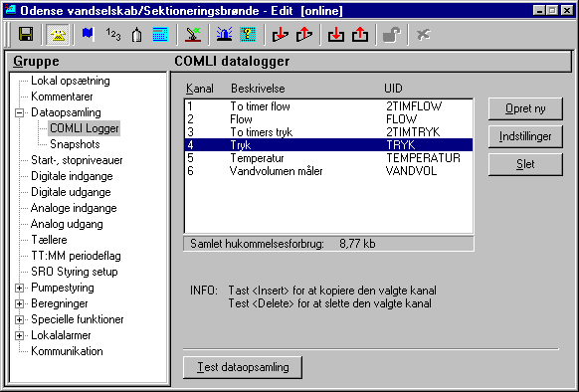Select channel 1 To timer flow row
Screen dimensions: 579x392
coord(328,106)
